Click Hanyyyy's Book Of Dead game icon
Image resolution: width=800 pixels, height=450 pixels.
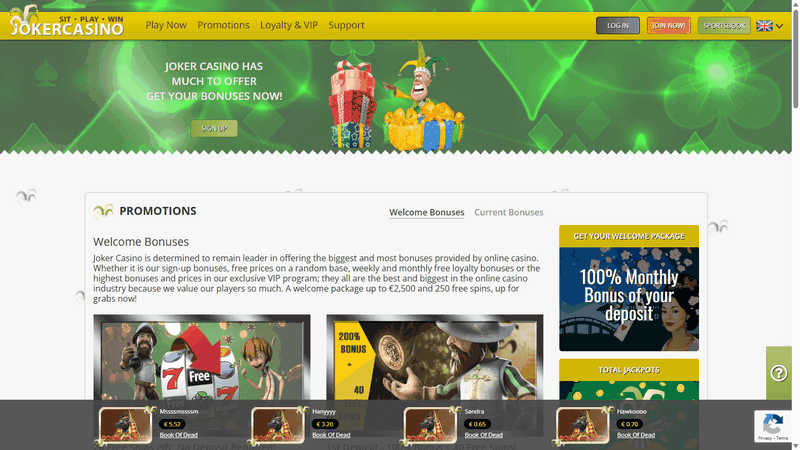[x=278, y=425]
